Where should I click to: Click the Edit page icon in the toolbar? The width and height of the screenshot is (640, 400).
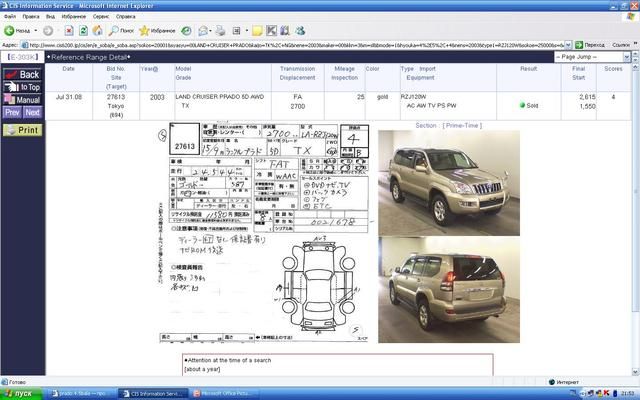[237, 31]
